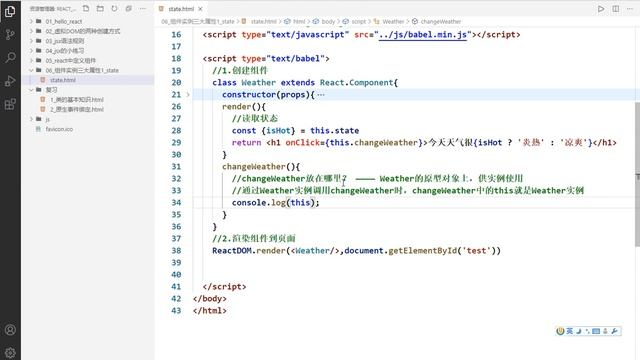Click the closing </script> tag on line 41
The width and height of the screenshot is (640, 360).
[224, 287]
